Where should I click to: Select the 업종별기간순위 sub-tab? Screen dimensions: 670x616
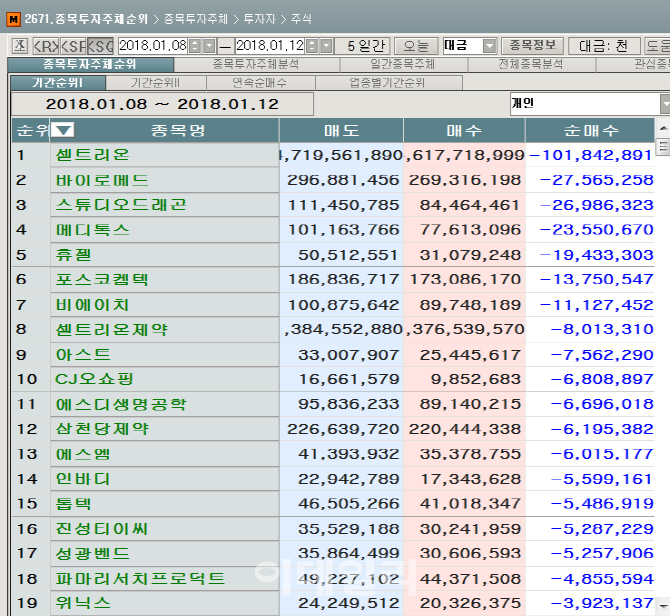coord(388,82)
